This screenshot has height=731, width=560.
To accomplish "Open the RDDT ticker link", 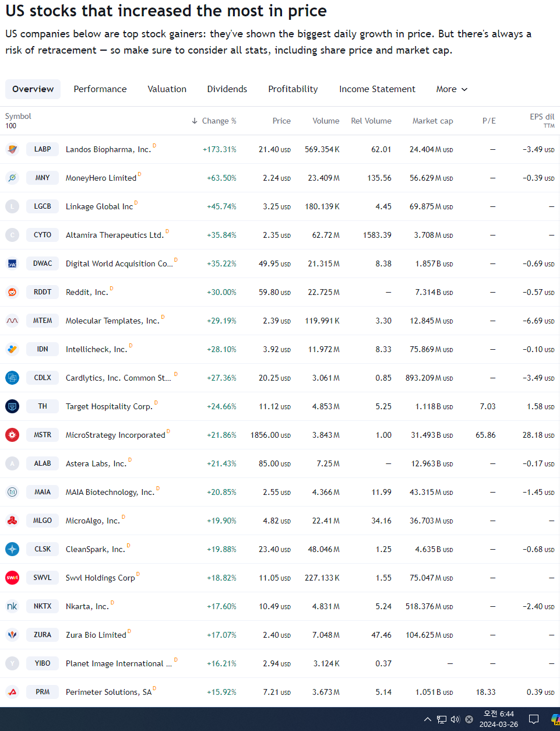I will pyautogui.click(x=43, y=292).
